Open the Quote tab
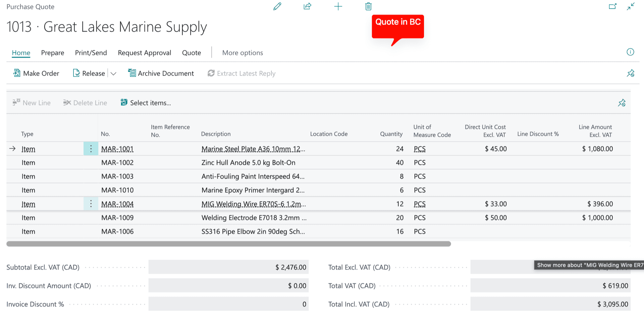 (192, 53)
